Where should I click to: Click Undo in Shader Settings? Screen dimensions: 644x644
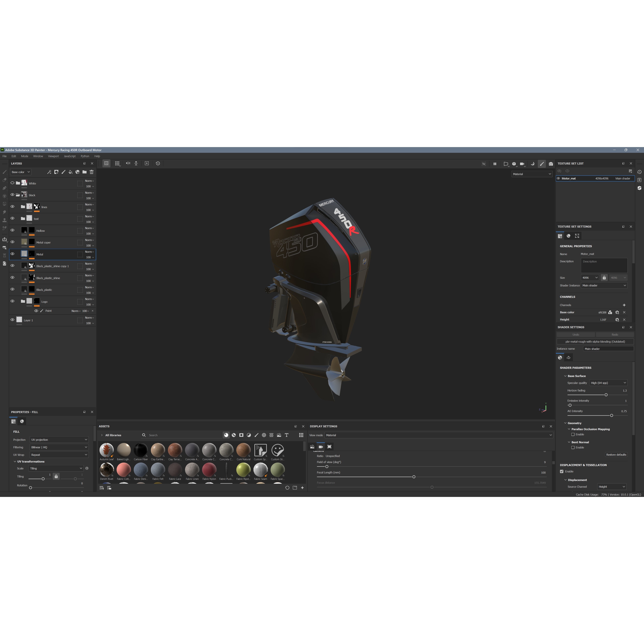pos(576,334)
